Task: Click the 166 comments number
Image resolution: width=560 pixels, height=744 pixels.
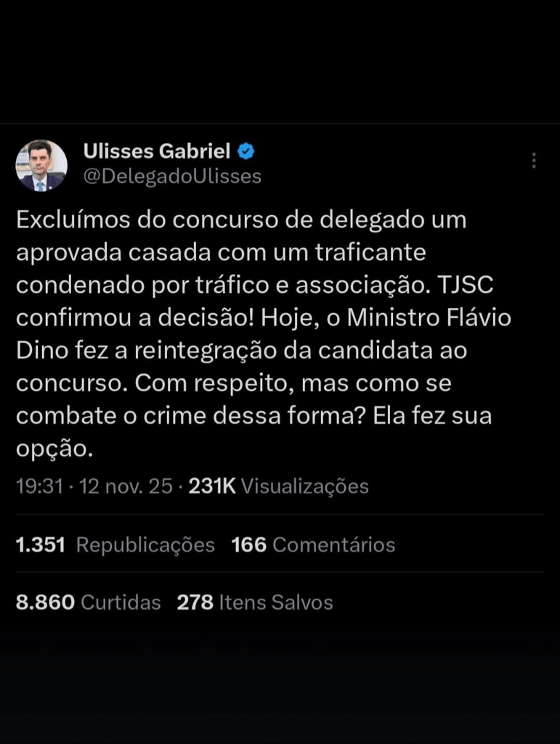Action: [248, 545]
